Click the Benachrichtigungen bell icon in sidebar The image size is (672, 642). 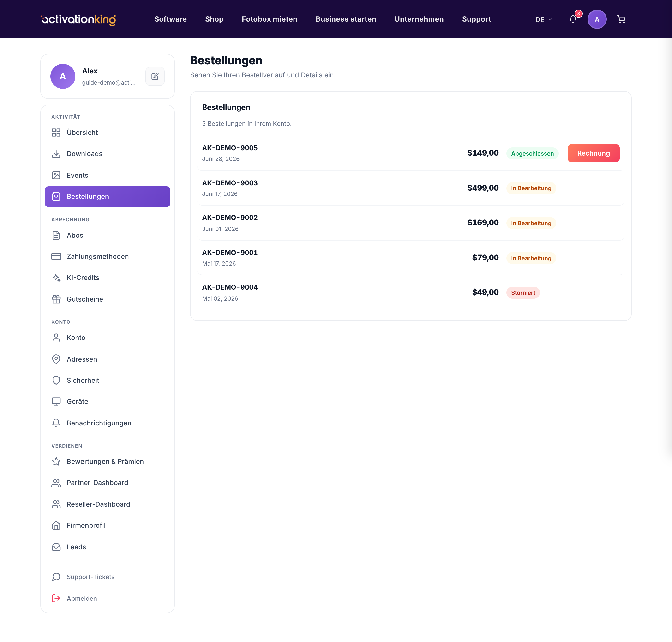click(56, 423)
